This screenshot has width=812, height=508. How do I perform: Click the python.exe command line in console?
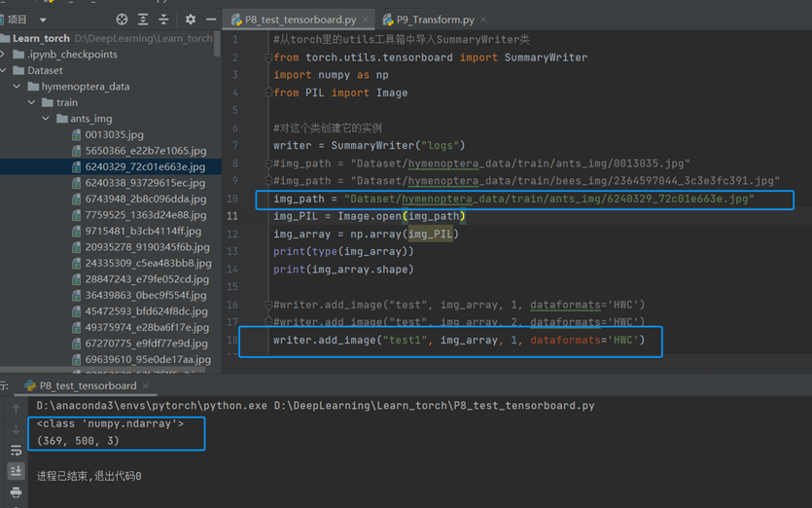pyautogui.click(x=315, y=406)
